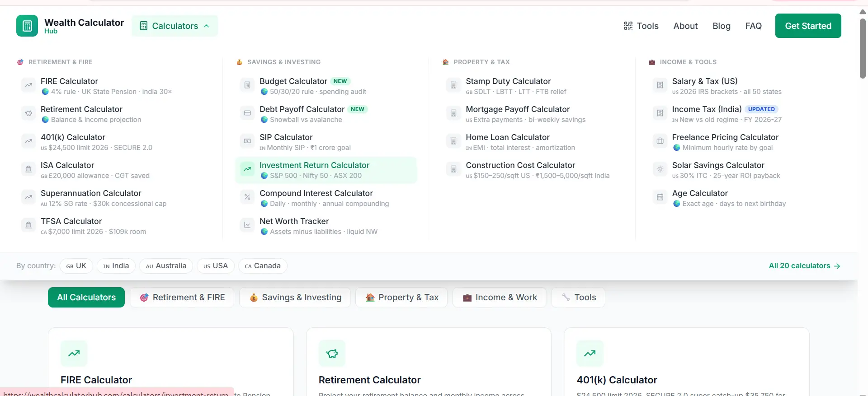Select the Tools filter tab

[x=578, y=298]
